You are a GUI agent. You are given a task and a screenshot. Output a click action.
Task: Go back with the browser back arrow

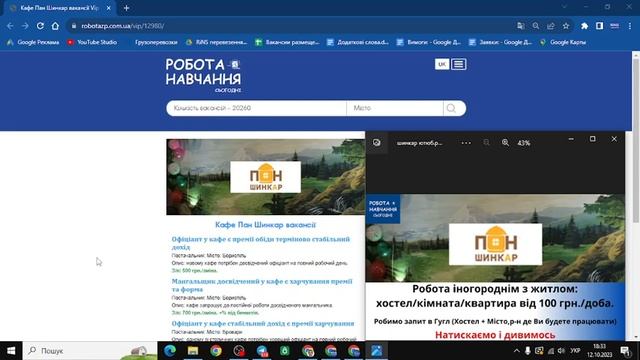pos(10,26)
